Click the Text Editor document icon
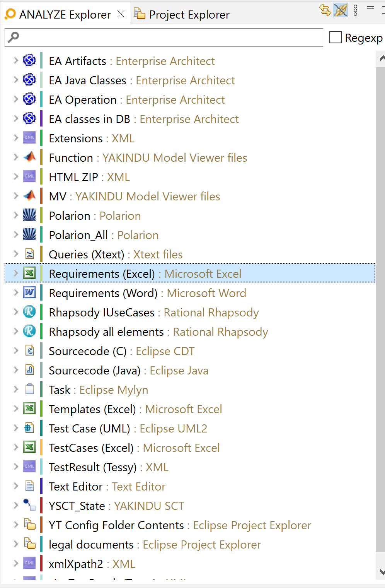This screenshot has width=385, height=588. [29, 486]
